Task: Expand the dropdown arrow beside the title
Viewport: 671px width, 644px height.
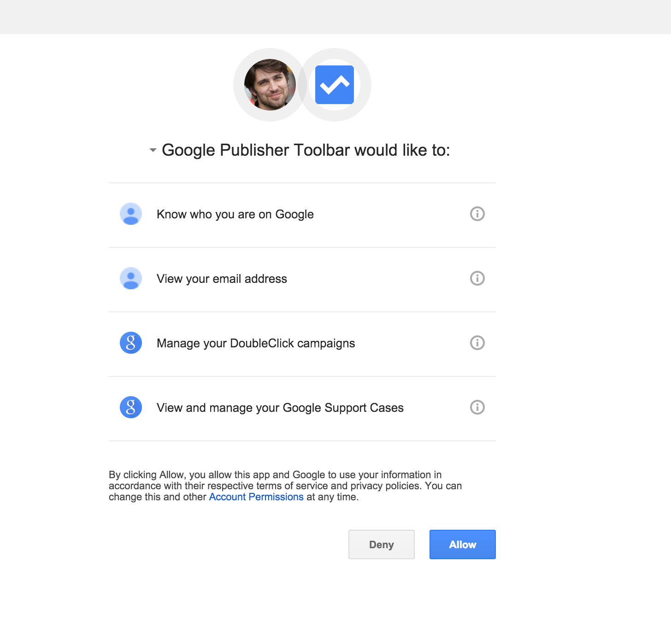Action: click(153, 150)
